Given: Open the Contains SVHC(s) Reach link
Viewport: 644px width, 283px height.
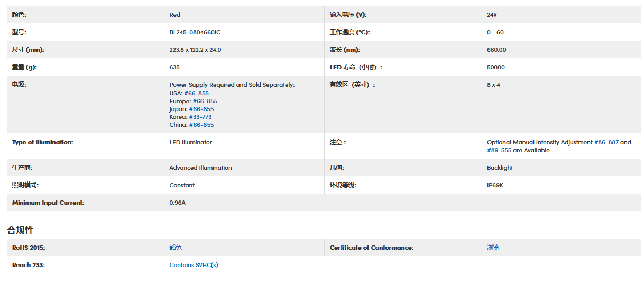Looking at the screenshot, I should [194, 265].
